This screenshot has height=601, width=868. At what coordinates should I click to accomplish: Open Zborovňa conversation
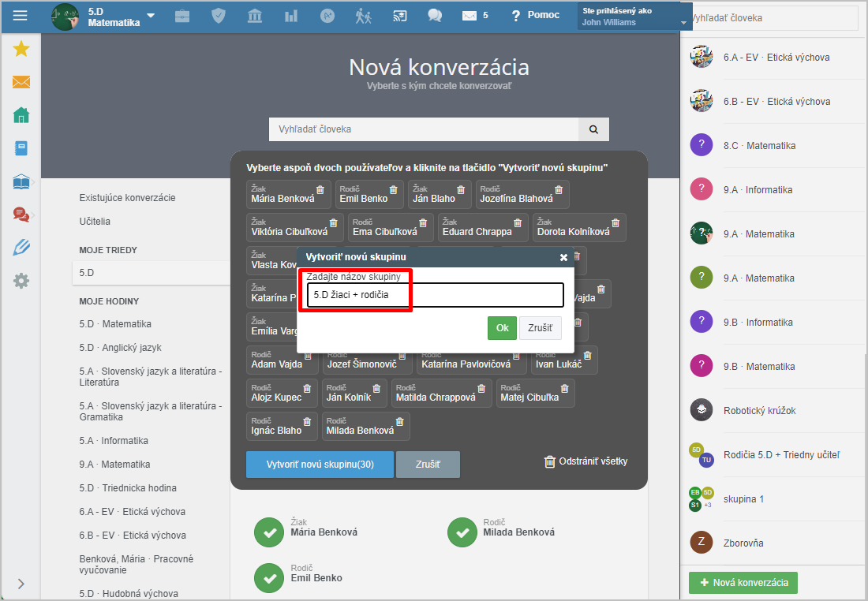pyautogui.click(x=773, y=543)
